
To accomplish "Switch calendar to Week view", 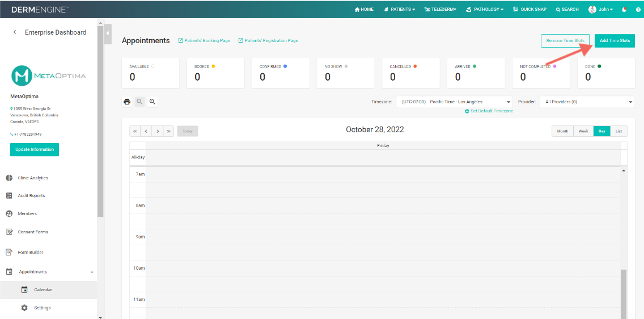I will [x=583, y=131].
